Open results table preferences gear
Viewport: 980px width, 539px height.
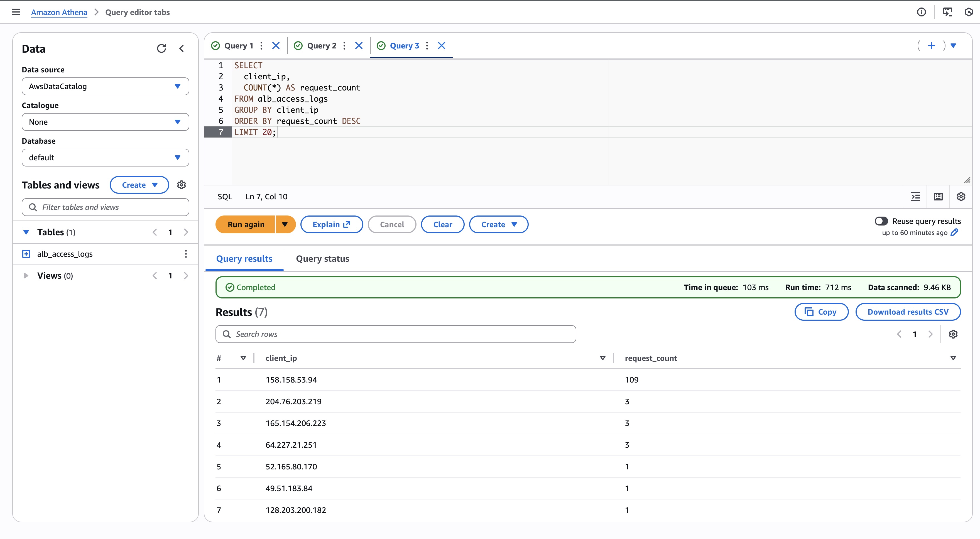pos(953,334)
